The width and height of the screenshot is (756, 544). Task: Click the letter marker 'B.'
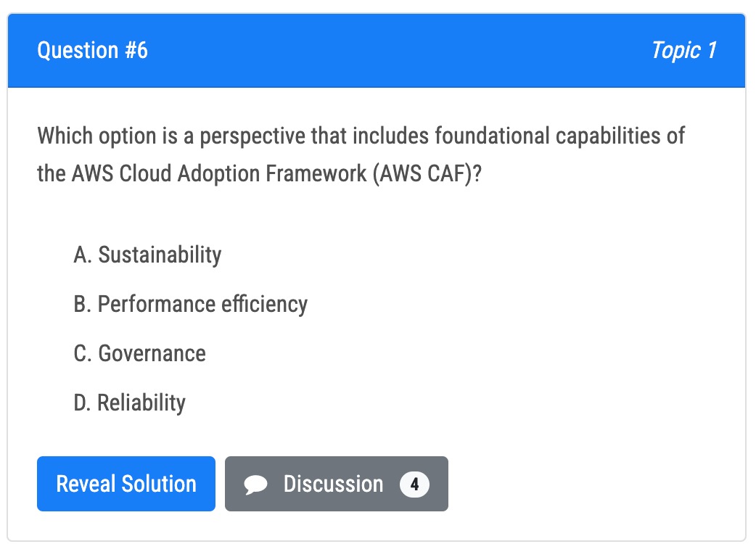coord(83,305)
